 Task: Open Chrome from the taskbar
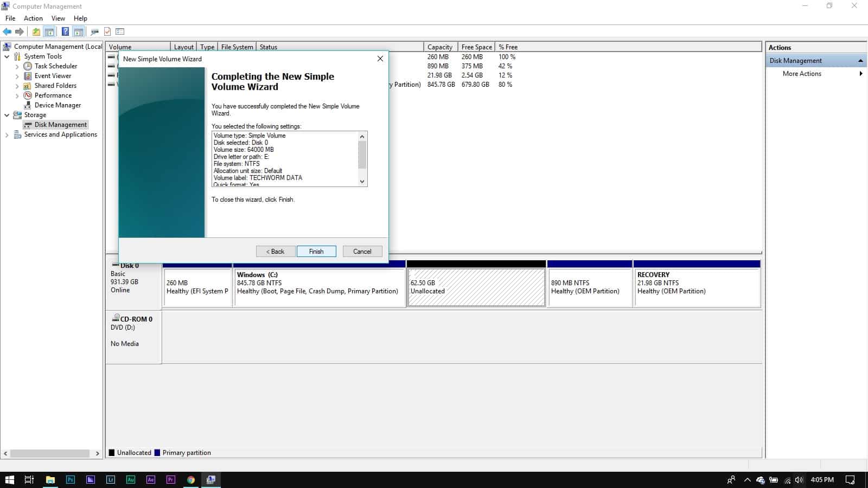pos(191,480)
